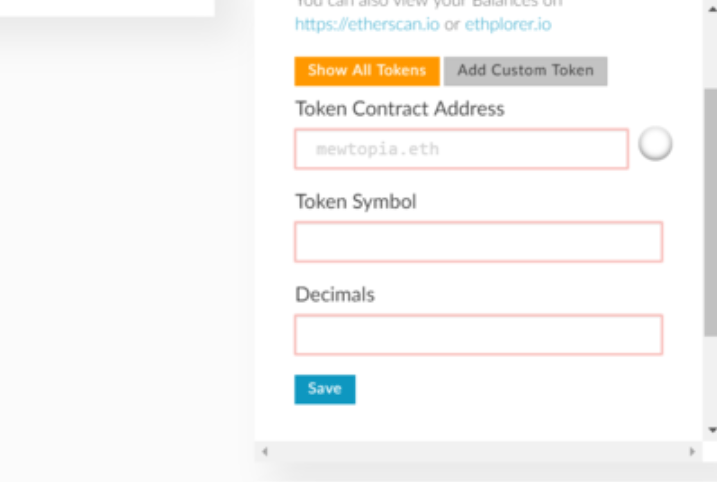Click the address identicon circle
The width and height of the screenshot is (717, 482).
(655, 144)
